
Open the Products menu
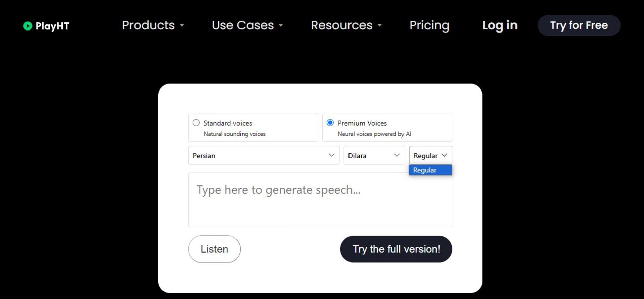149,25
